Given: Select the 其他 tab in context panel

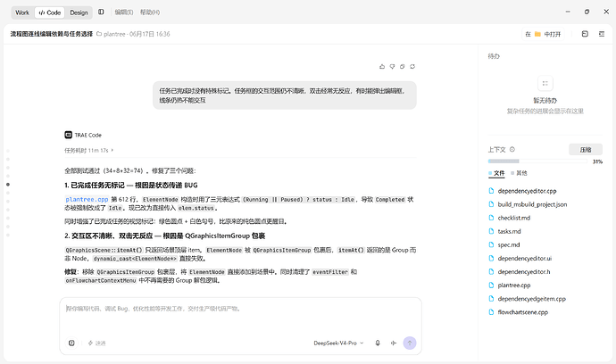Looking at the screenshot, I should [519, 173].
